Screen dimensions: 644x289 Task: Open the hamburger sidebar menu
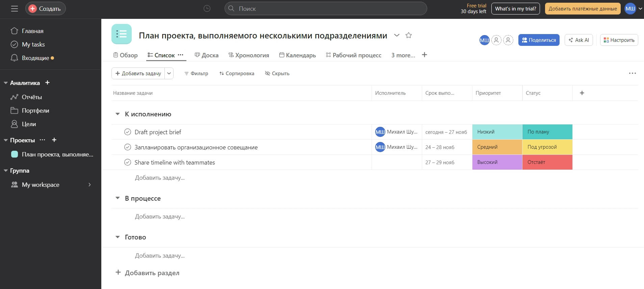click(14, 9)
